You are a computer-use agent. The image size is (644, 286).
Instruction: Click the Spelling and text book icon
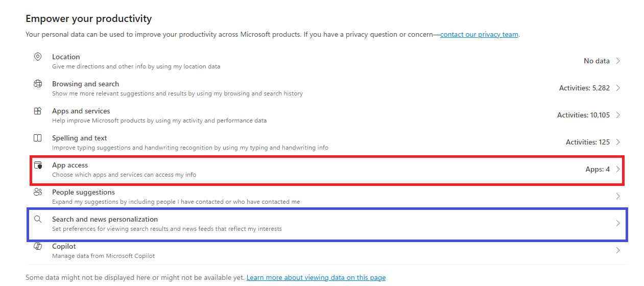[x=38, y=138]
